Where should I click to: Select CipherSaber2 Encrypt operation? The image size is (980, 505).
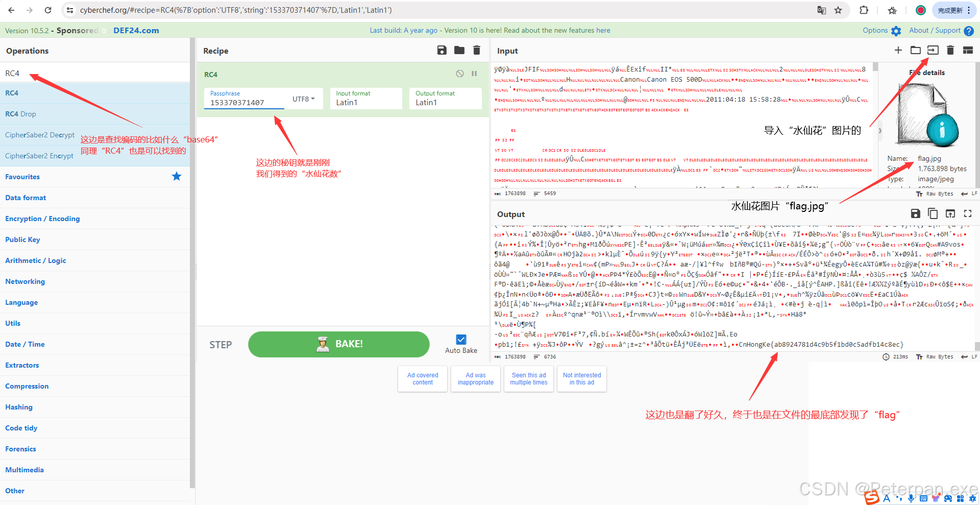point(95,156)
